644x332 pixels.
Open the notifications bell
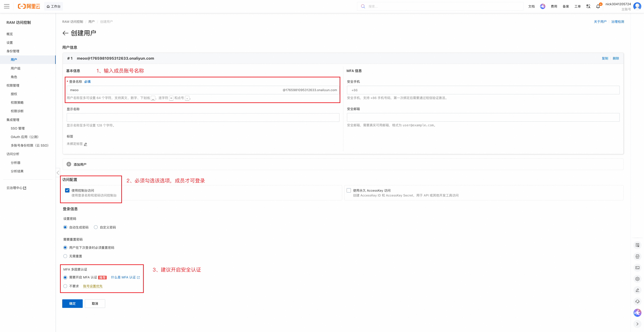point(598,6)
